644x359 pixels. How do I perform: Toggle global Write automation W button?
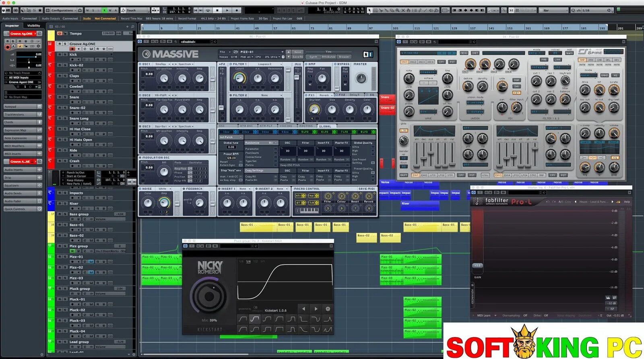coord(110,10)
